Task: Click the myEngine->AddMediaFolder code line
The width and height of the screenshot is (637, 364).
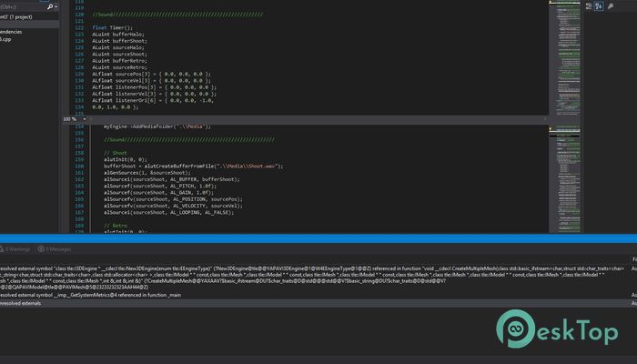Action: (157, 126)
